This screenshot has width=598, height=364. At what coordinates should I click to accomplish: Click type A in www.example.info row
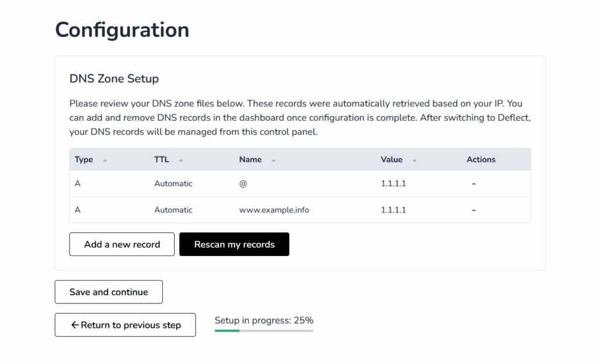(78, 210)
